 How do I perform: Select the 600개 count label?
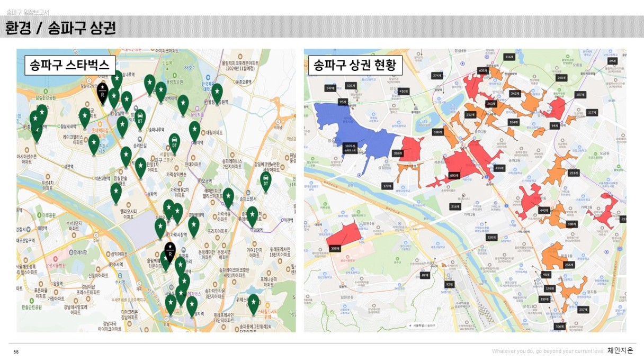point(454,175)
